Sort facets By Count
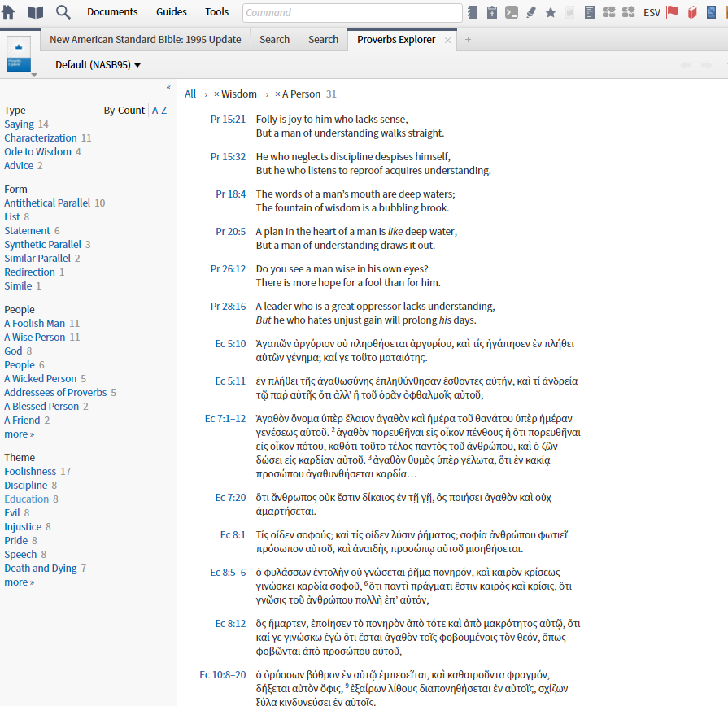The height and width of the screenshot is (706, 728). tap(124, 111)
